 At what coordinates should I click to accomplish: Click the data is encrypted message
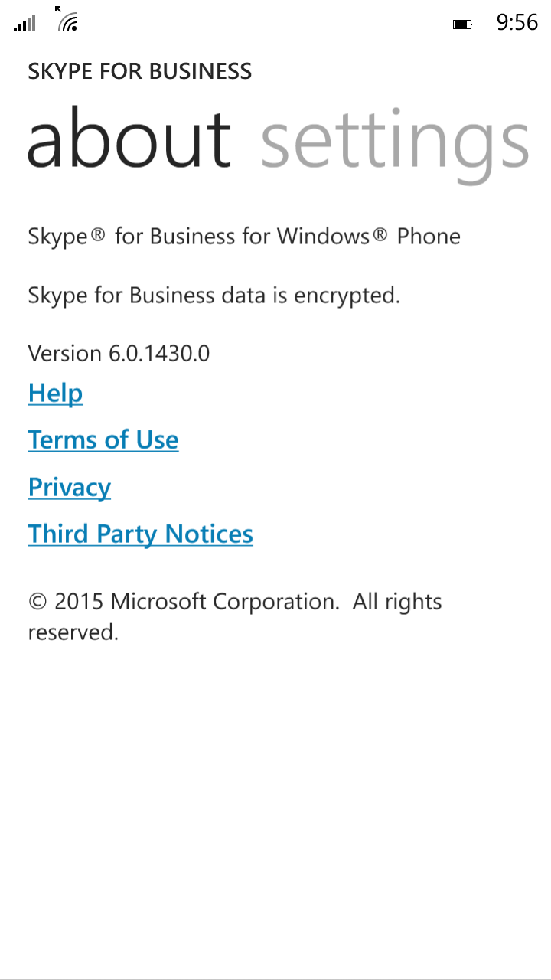[214, 296]
